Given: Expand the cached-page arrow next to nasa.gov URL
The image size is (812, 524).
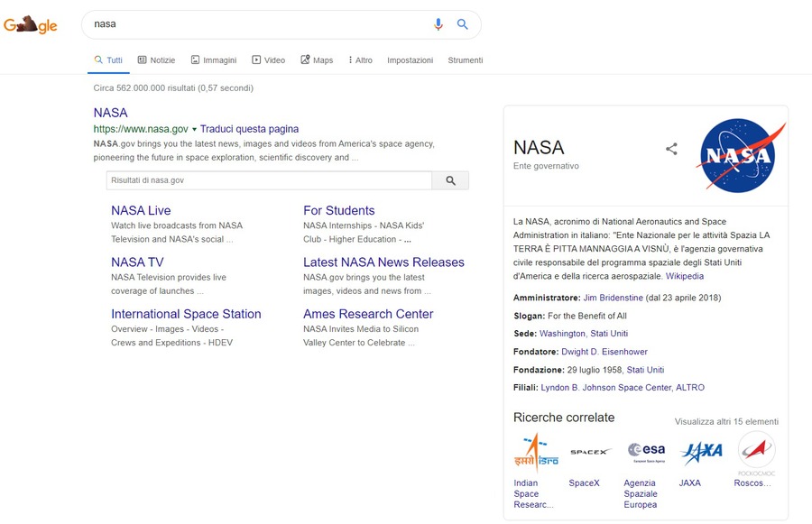Looking at the screenshot, I should [194, 129].
